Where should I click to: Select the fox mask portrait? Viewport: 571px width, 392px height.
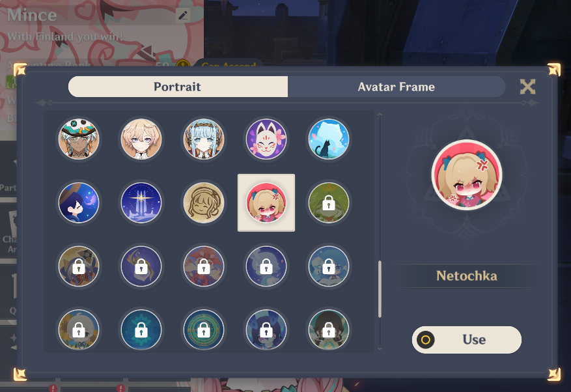pos(266,139)
